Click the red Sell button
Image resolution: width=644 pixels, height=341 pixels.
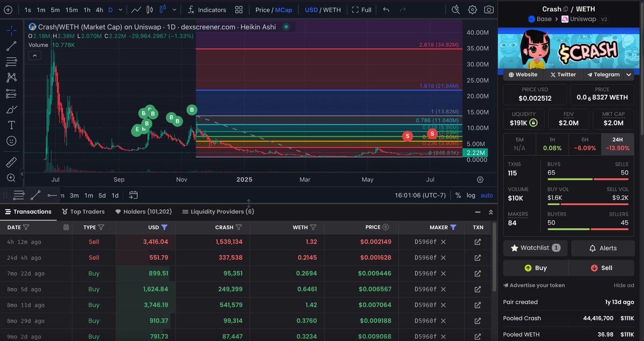pyautogui.click(x=602, y=267)
